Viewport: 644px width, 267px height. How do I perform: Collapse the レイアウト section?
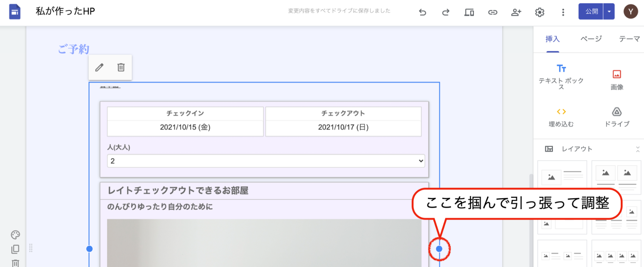coord(638,149)
